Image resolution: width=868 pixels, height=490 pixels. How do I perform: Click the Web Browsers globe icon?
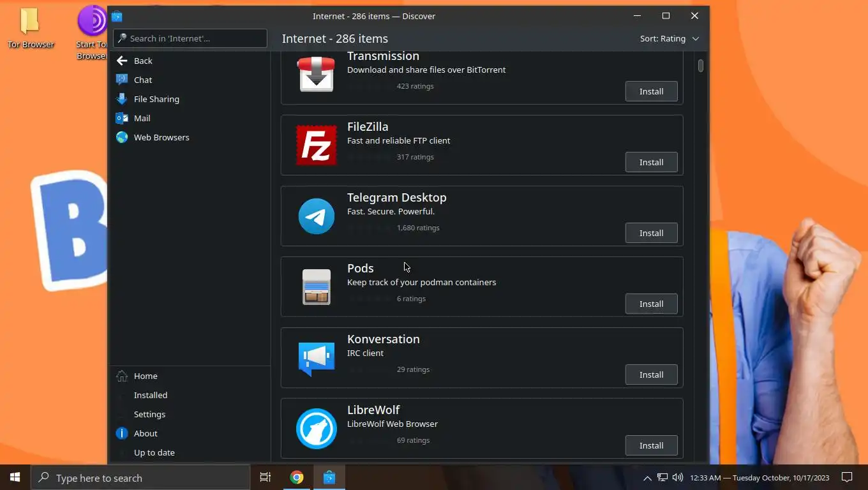[122, 137]
